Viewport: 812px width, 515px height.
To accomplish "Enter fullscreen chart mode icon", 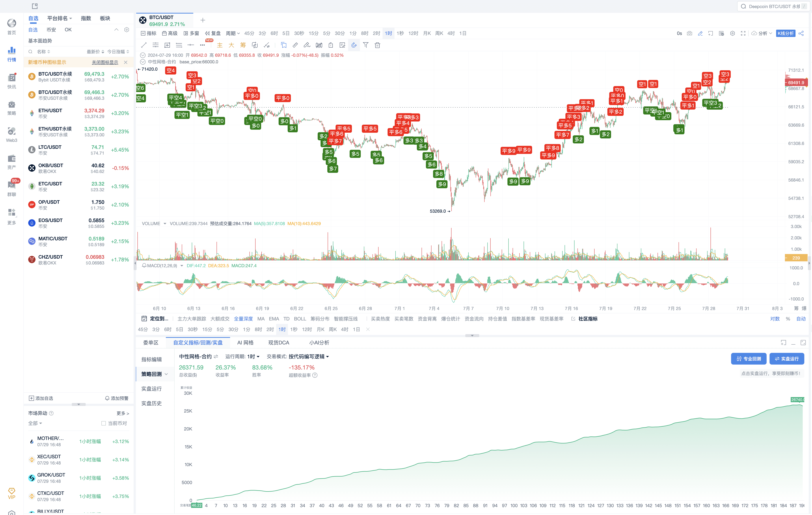I will [743, 33].
